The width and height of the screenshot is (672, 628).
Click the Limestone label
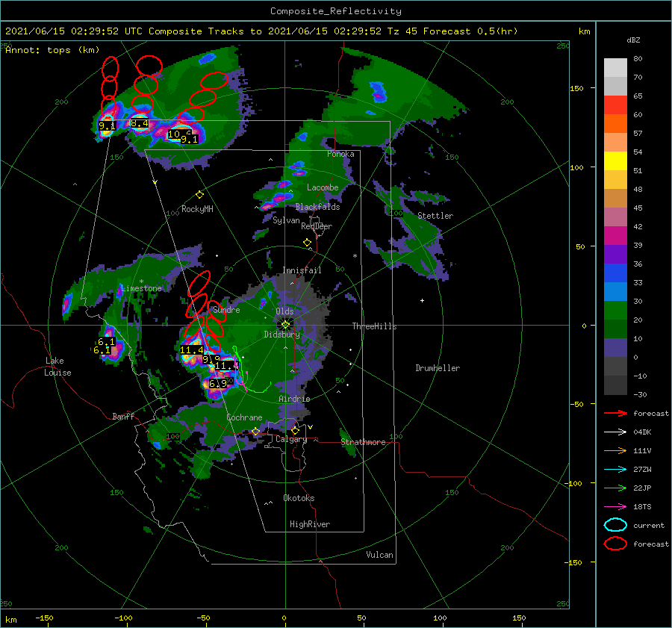141,288
